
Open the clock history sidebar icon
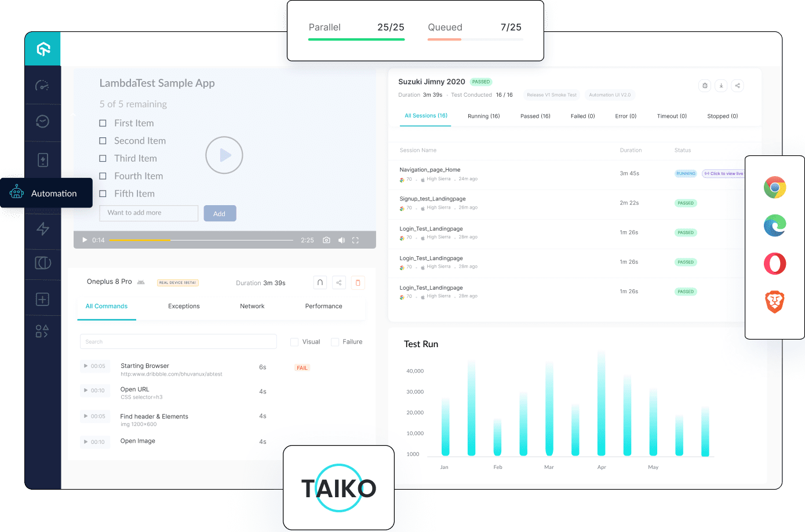pyautogui.click(x=42, y=122)
